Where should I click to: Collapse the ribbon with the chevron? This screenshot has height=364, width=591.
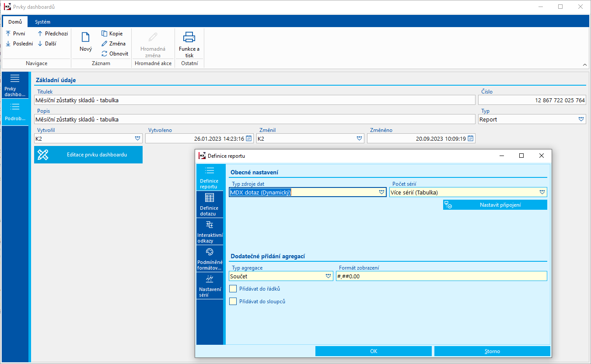point(585,65)
